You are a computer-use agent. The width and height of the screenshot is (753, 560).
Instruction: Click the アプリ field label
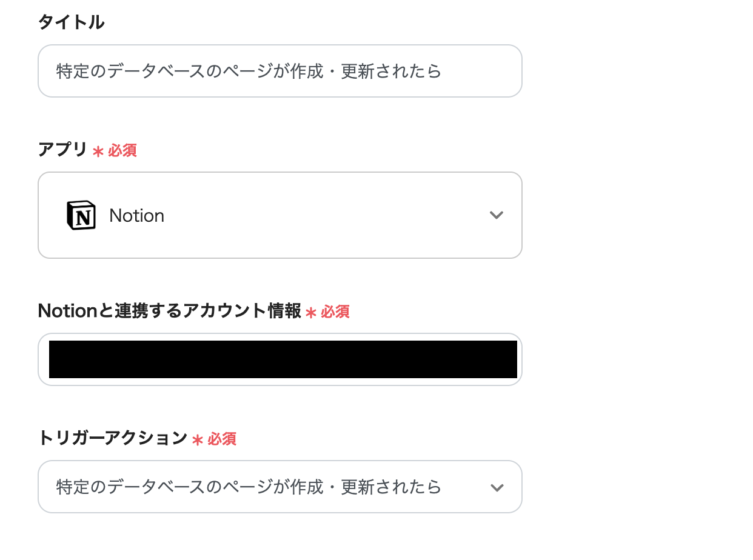click(x=62, y=150)
